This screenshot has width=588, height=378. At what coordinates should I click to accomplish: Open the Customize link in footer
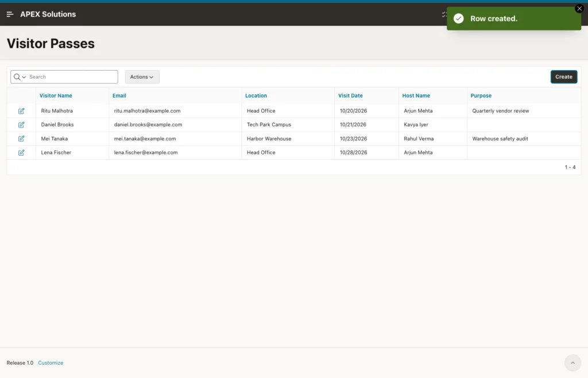click(x=51, y=362)
